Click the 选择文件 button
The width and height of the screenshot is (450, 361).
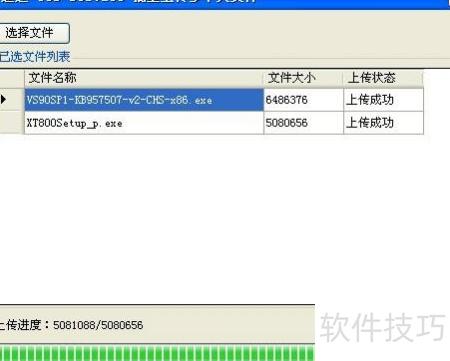click(34, 33)
